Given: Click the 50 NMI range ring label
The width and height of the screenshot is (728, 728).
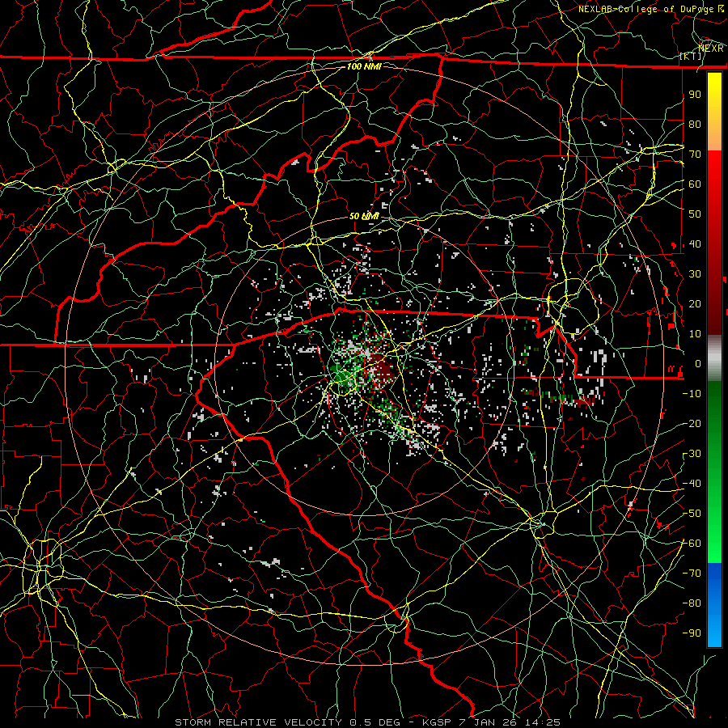Looking at the screenshot, I should click(364, 216).
